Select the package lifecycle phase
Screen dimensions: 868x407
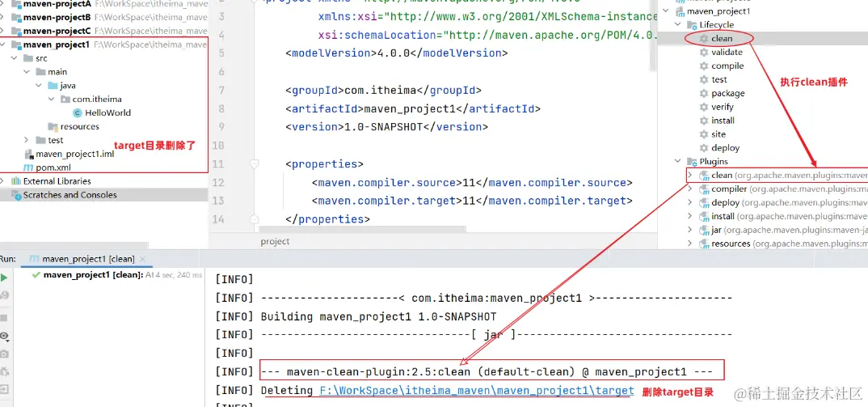(x=728, y=93)
